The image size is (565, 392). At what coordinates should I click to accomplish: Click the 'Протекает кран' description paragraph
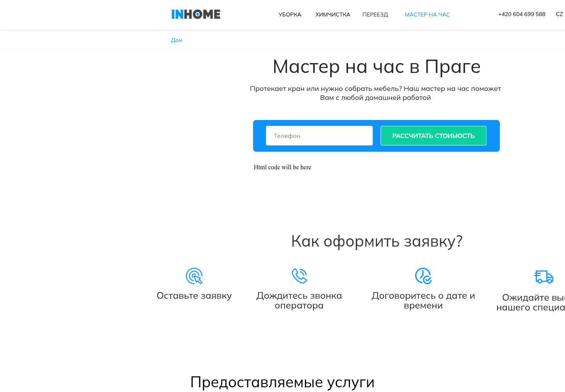click(375, 93)
